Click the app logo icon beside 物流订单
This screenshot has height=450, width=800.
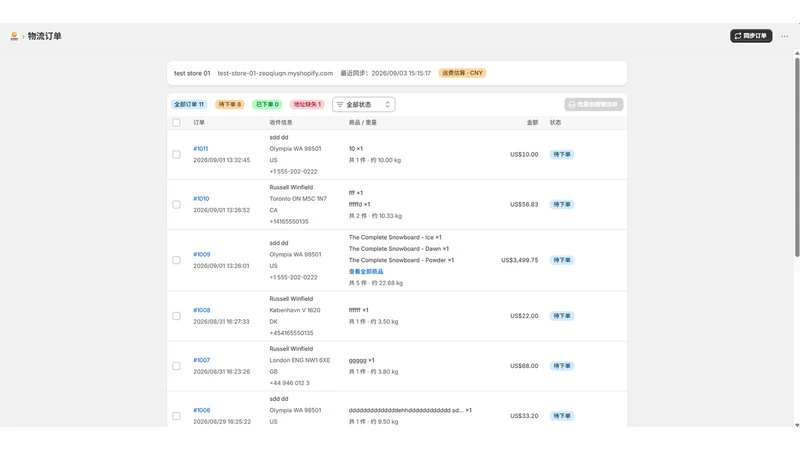pyautogui.click(x=14, y=36)
